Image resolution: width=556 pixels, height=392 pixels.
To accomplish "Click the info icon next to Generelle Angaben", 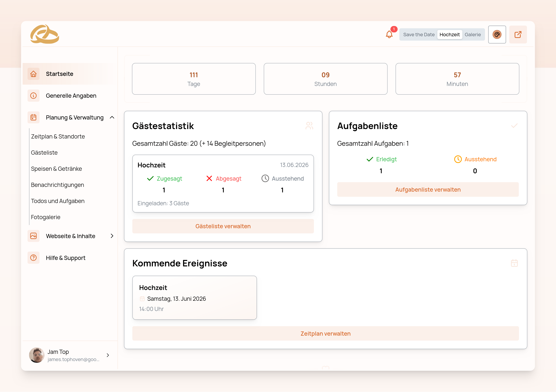I will [x=33, y=96].
